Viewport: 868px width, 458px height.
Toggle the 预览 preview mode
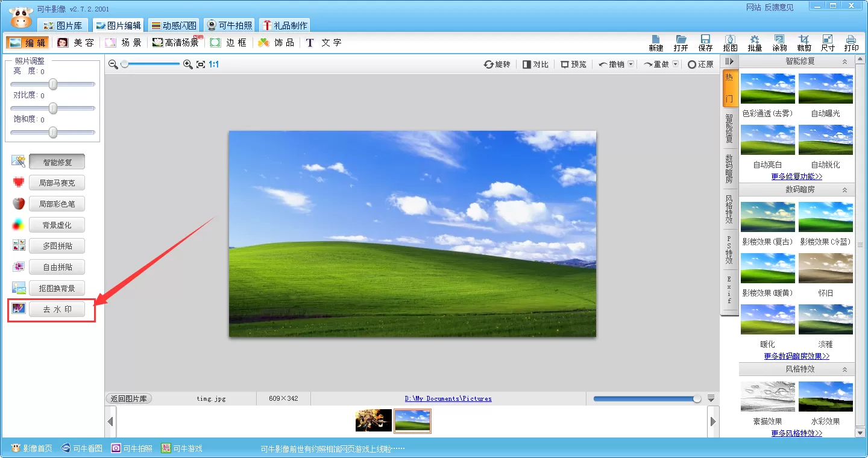pos(573,64)
